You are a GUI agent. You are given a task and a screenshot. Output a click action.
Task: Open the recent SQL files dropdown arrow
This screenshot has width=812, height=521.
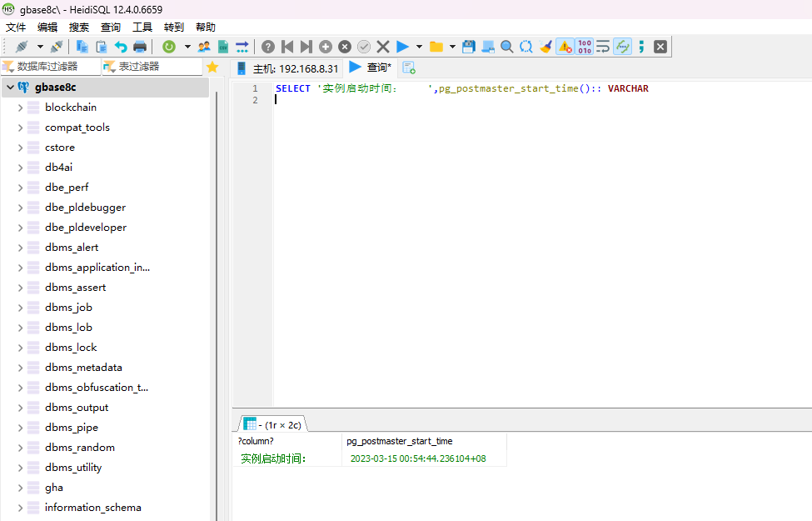click(x=452, y=47)
